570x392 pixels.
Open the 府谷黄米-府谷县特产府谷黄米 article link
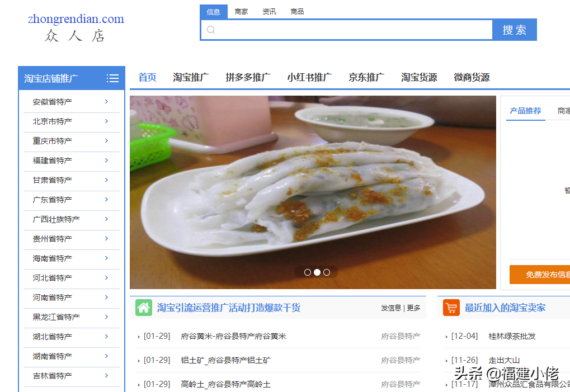coord(233,336)
